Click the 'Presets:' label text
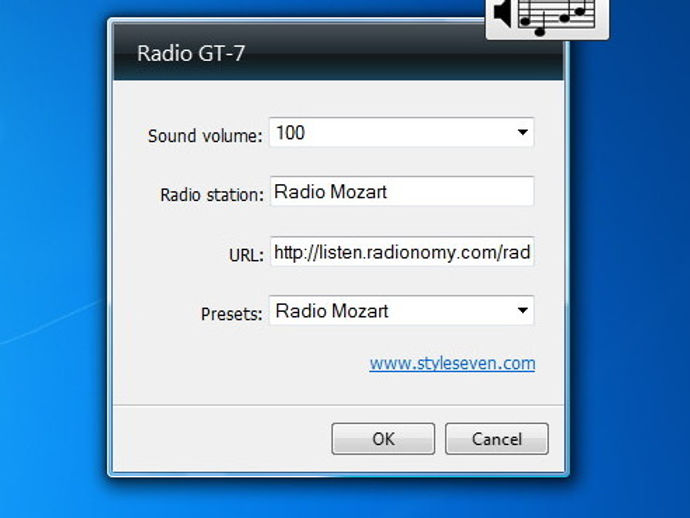This screenshot has height=518, width=690. [231, 314]
